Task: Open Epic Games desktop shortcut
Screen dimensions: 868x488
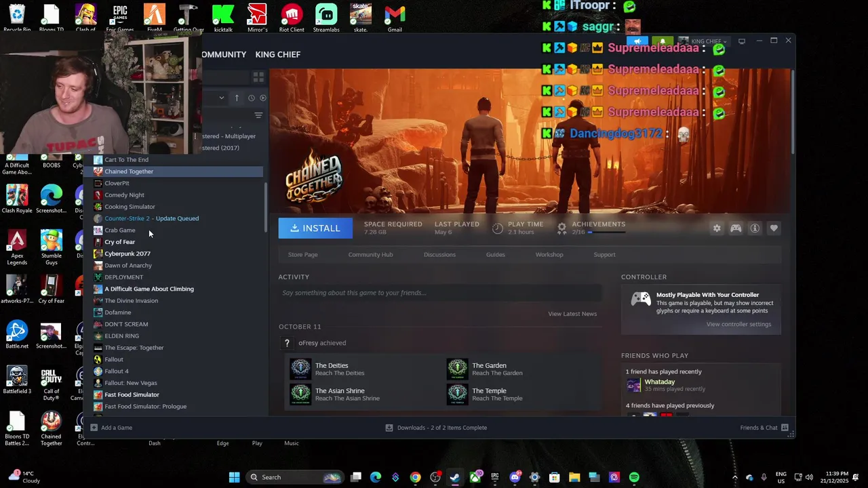Action: [120, 18]
